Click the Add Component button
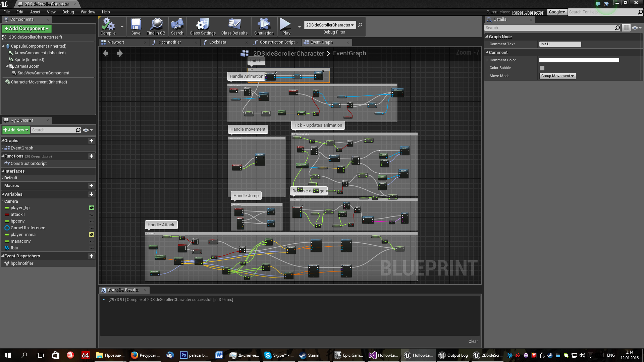Screen dimensions: 644x362 click(26, 29)
